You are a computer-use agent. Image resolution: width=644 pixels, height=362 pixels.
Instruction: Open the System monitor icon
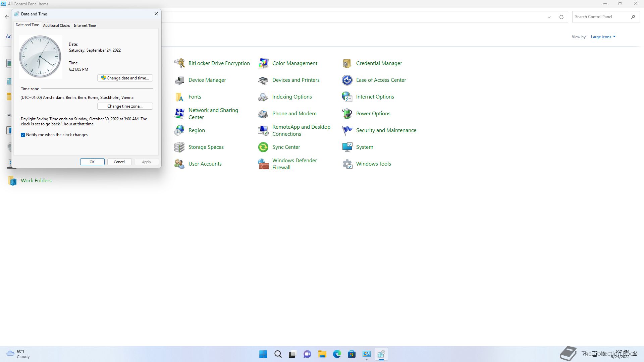[347, 147]
